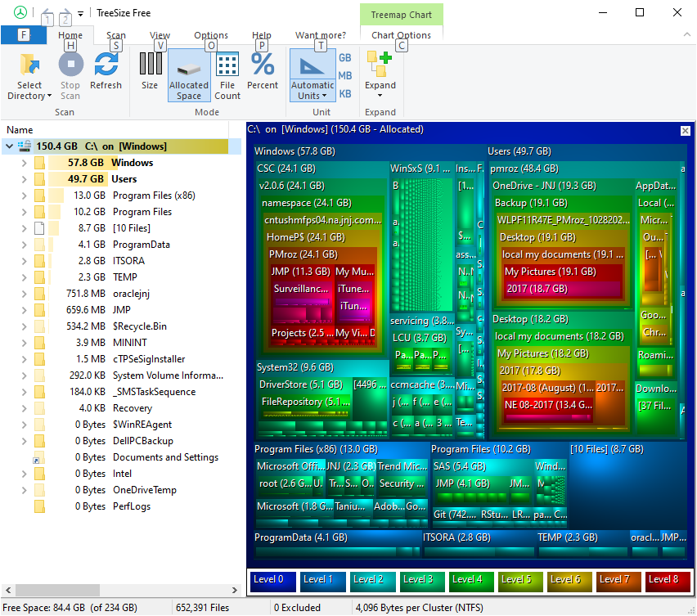Open the Expand dropdown arrow

tap(380, 96)
